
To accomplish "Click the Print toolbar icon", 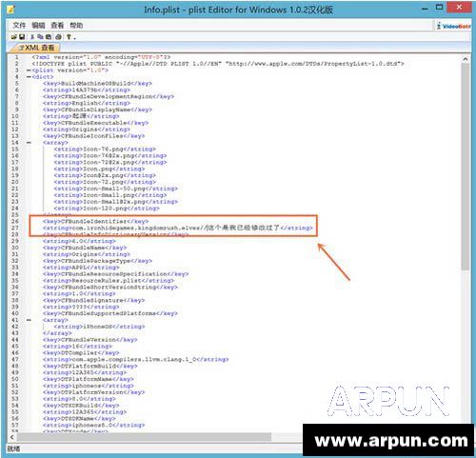I will click(x=58, y=37).
